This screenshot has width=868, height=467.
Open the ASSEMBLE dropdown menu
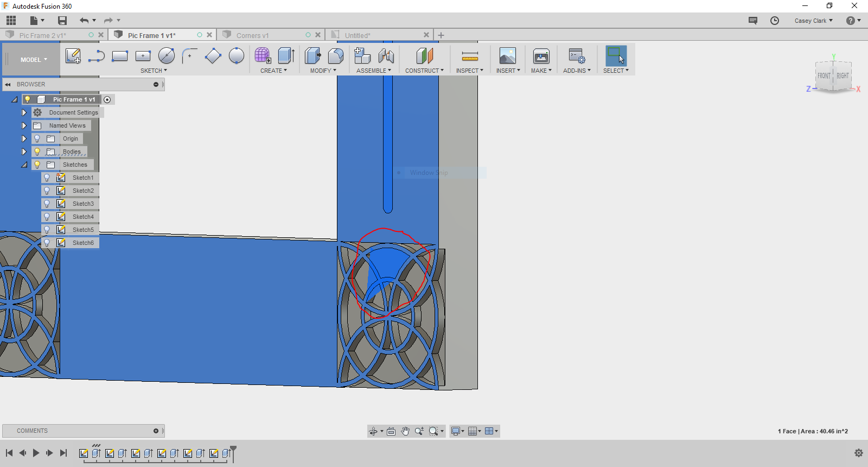coord(374,71)
